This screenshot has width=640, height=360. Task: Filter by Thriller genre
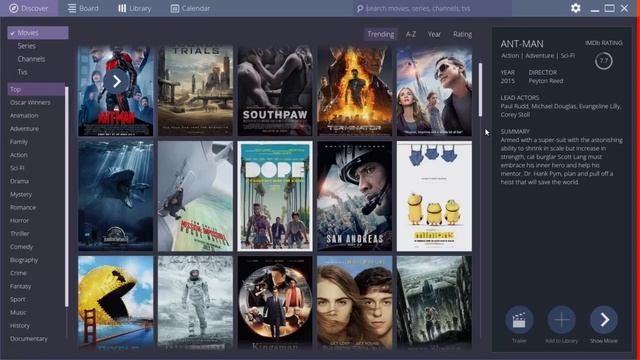tap(20, 233)
